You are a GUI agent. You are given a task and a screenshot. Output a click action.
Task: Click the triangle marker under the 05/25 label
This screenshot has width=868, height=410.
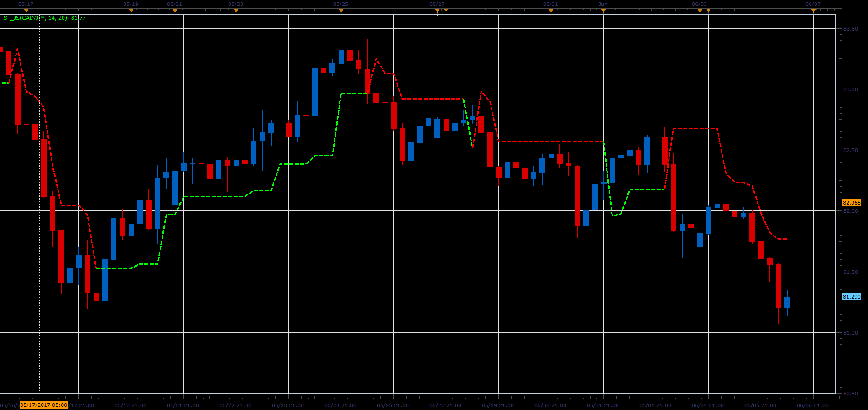click(x=341, y=11)
